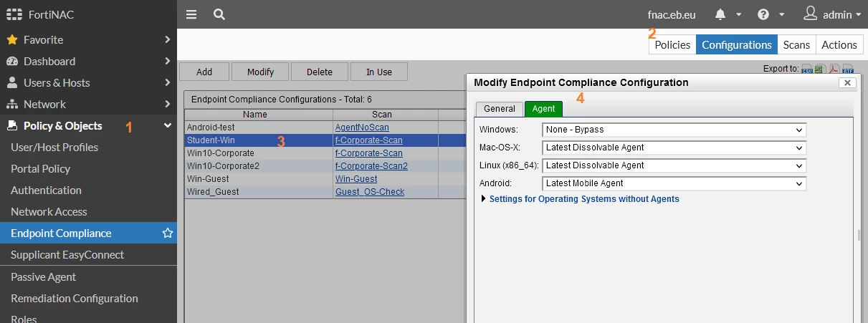Open the Mac-OS-X agent dropdown
868x323 pixels.
(674, 148)
